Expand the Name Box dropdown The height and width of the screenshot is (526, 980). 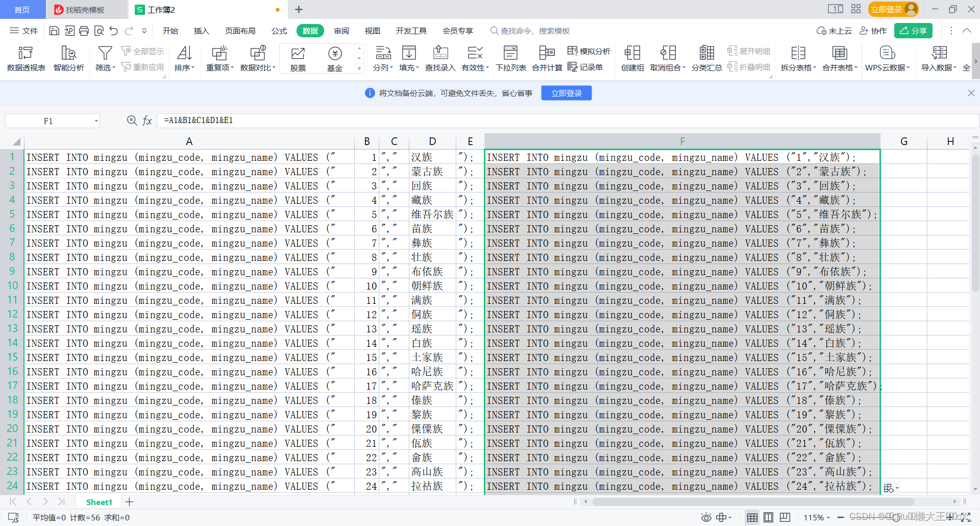tap(96, 121)
